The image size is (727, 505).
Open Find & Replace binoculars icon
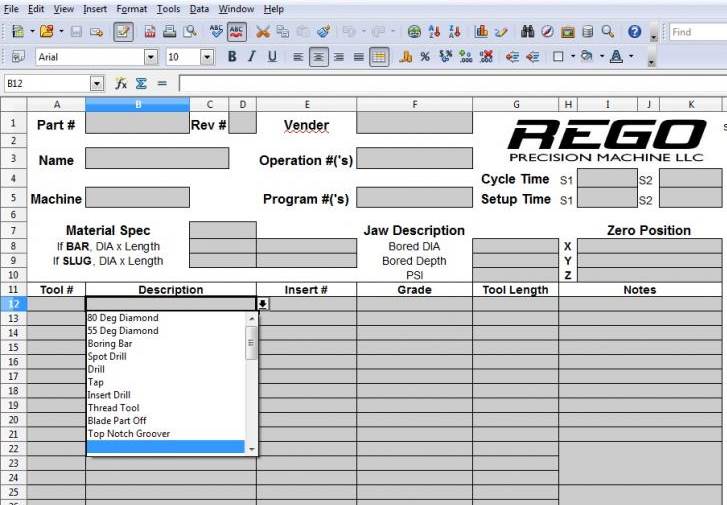tap(528, 32)
